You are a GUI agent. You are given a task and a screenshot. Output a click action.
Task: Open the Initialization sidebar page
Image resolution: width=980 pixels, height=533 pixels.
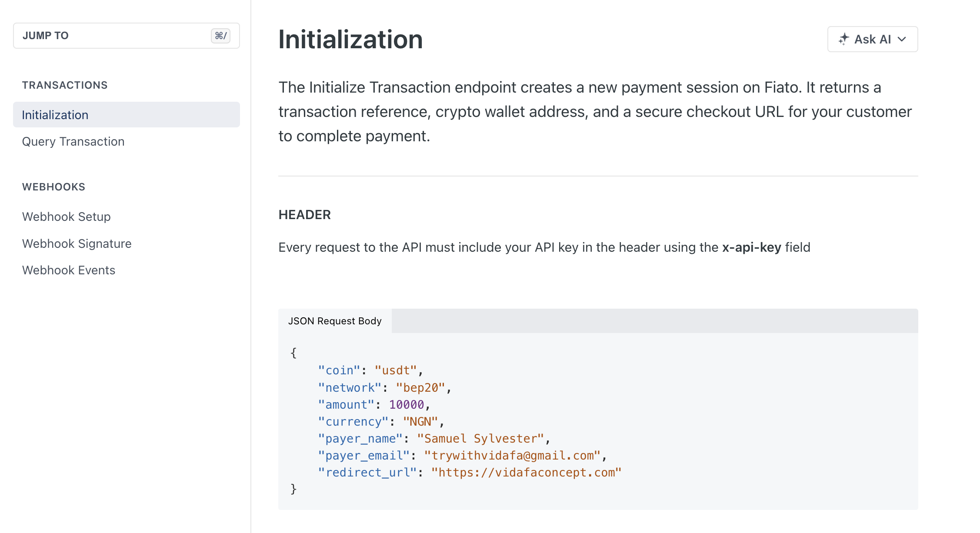(x=55, y=115)
